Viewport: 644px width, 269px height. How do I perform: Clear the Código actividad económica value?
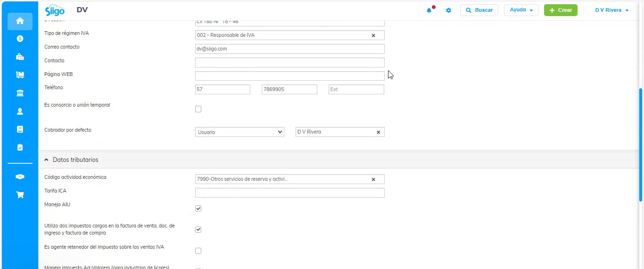click(x=373, y=179)
